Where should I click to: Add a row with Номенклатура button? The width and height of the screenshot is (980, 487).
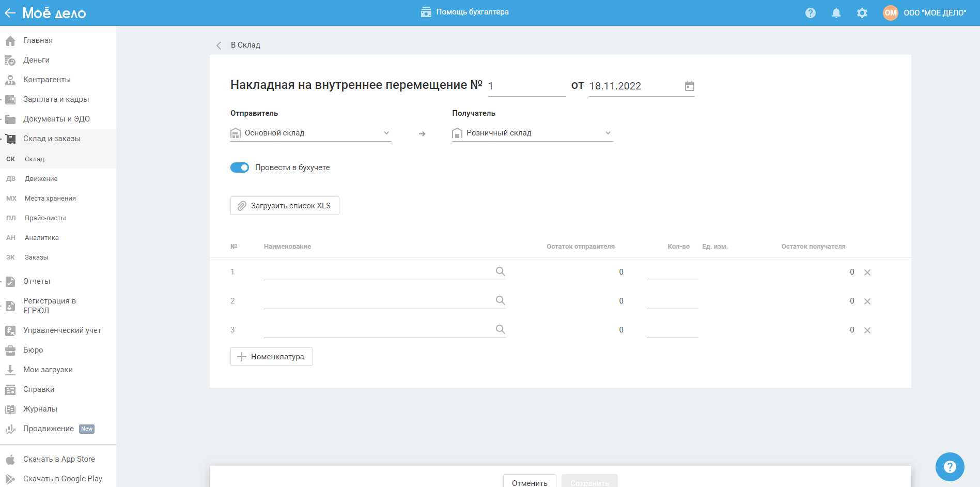tap(271, 357)
